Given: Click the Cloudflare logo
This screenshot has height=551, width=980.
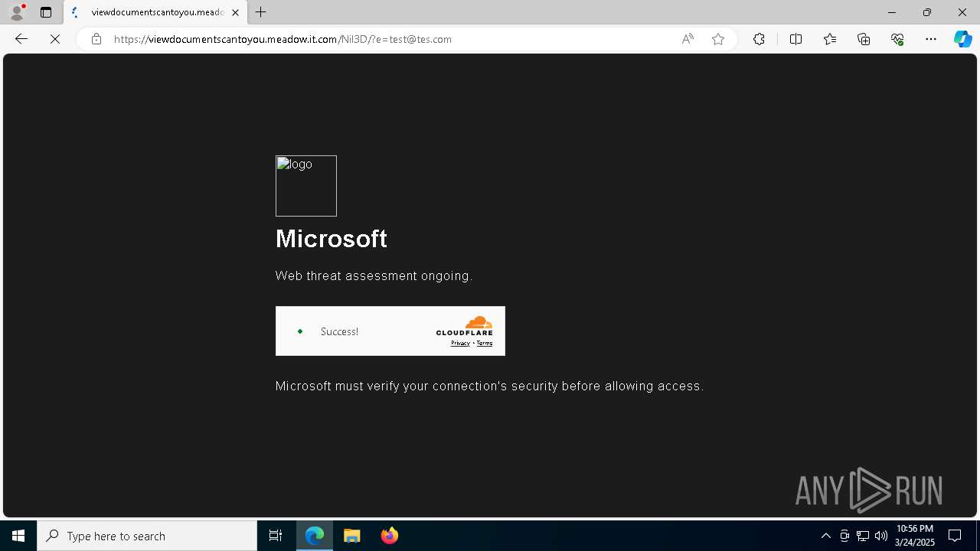Looking at the screenshot, I should pos(465,326).
